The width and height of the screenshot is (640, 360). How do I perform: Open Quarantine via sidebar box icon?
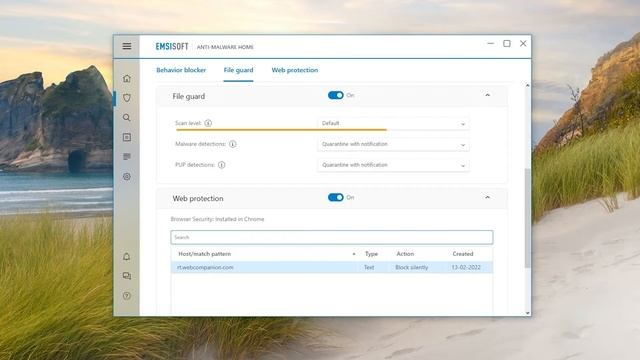127,137
